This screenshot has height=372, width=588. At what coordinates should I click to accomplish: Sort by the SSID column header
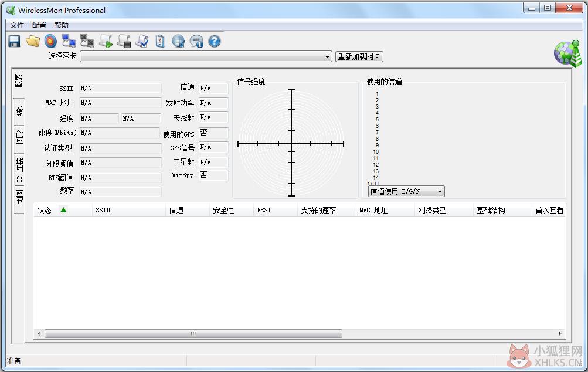(x=128, y=210)
